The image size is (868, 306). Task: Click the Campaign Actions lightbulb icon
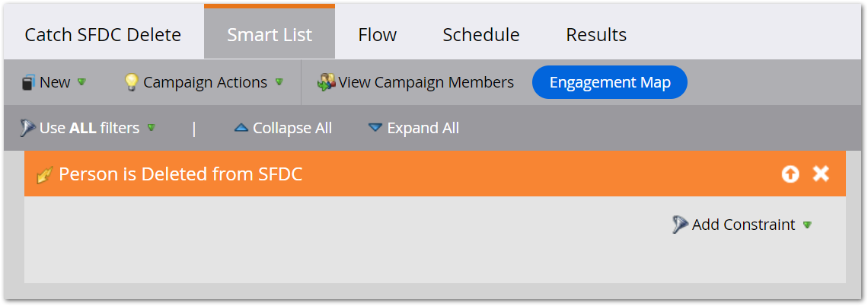click(132, 82)
